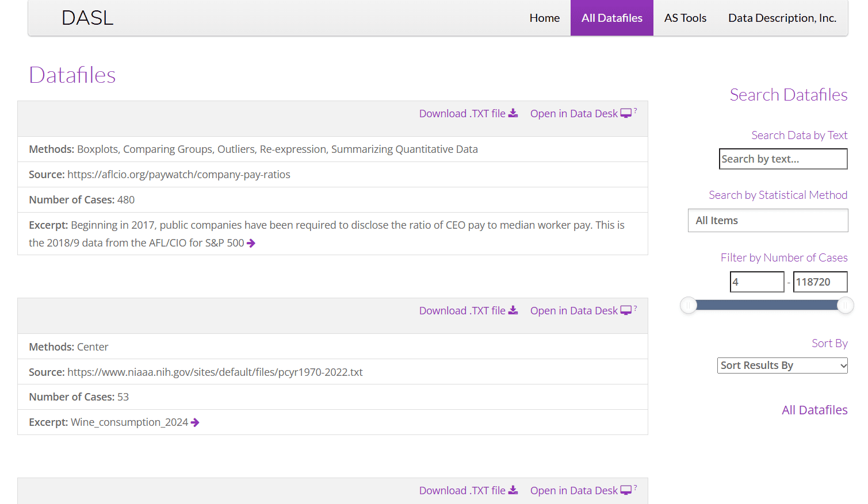
Task: Click download icon in third datafile header
Action: tap(513, 490)
